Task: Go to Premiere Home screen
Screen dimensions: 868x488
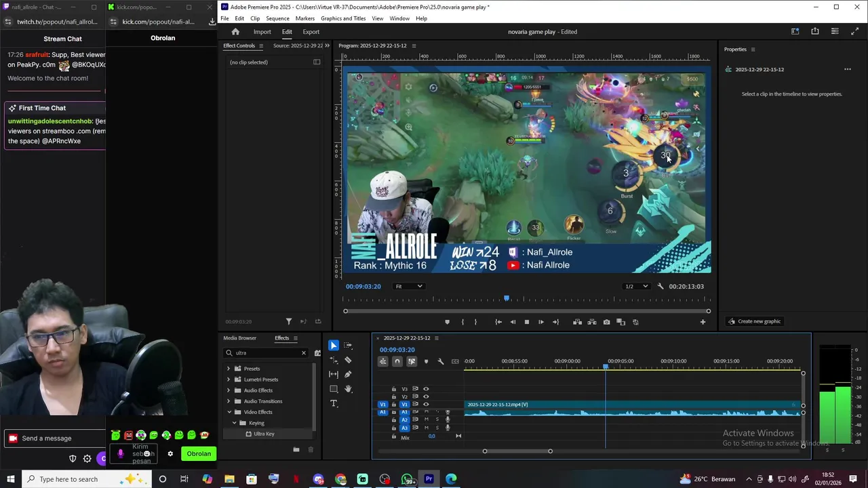Action: (x=235, y=32)
